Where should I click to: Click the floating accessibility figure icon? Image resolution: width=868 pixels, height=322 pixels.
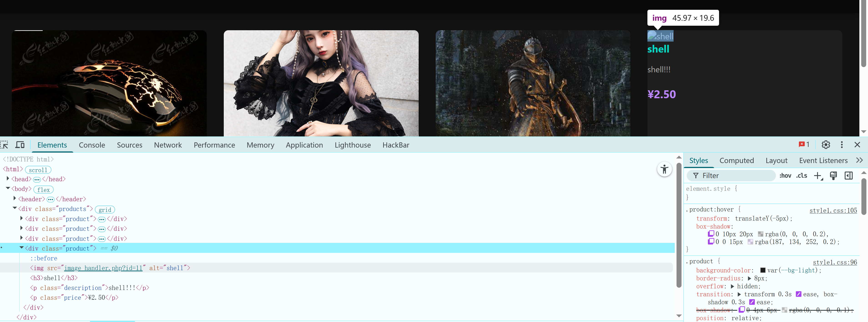tap(664, 169)
